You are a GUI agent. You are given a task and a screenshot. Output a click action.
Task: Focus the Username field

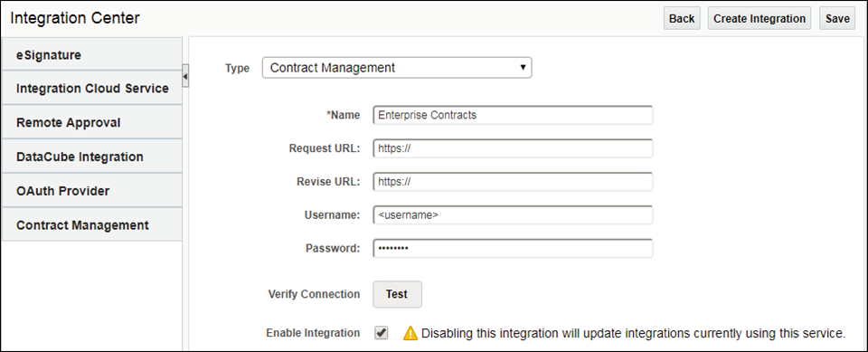pyautogui.click(x=513, y=214)
